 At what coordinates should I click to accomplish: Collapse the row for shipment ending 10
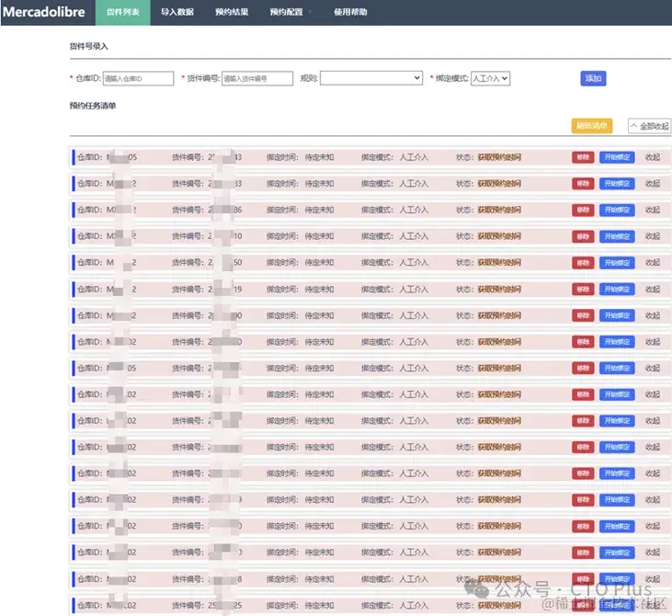tap(653, 236)
